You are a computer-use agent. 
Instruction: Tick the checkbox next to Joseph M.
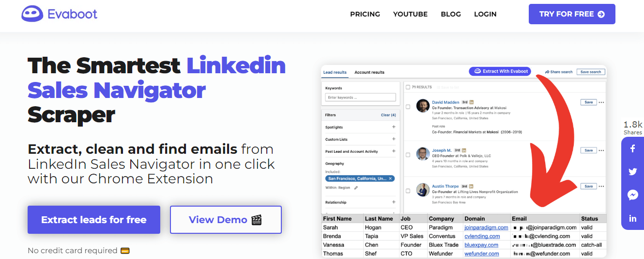coord(408,155)
